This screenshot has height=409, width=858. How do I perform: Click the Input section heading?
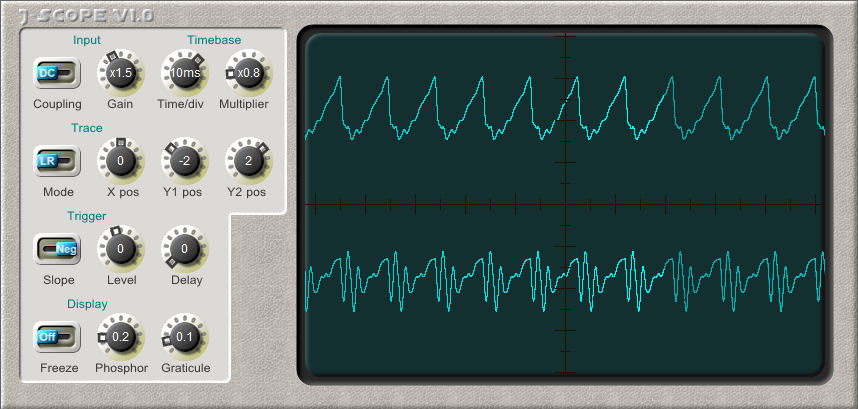[x=87, y=40]
